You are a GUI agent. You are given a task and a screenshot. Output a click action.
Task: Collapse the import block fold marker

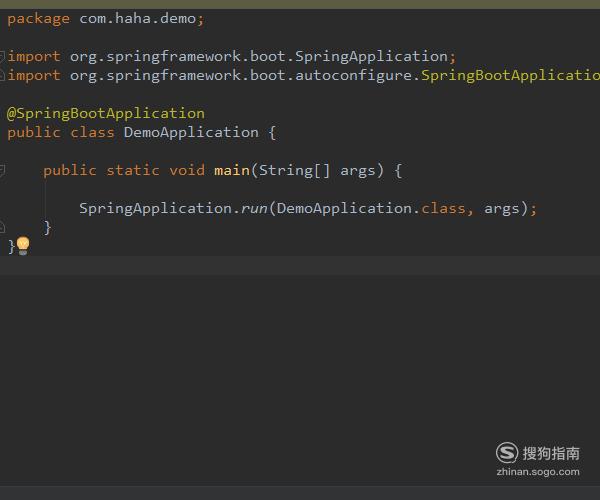point(2,57)
